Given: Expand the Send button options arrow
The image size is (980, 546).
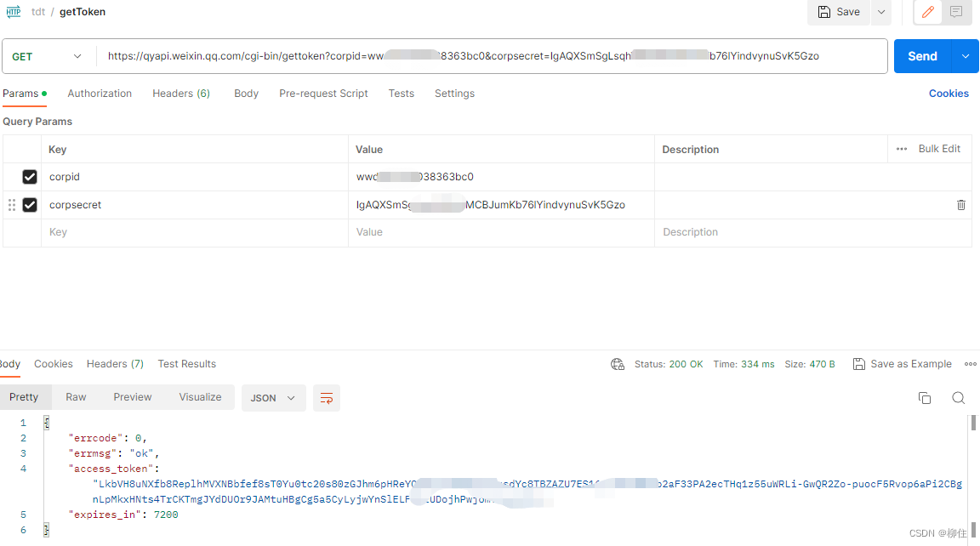Looking at the screenshot, I should 965,56.
